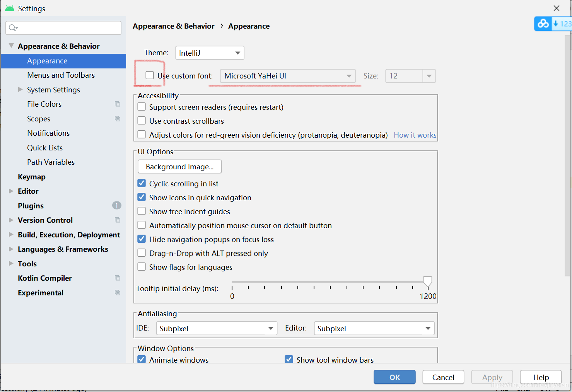Expand the Languages & Frameworks node arrow

[x=11, y=249]
